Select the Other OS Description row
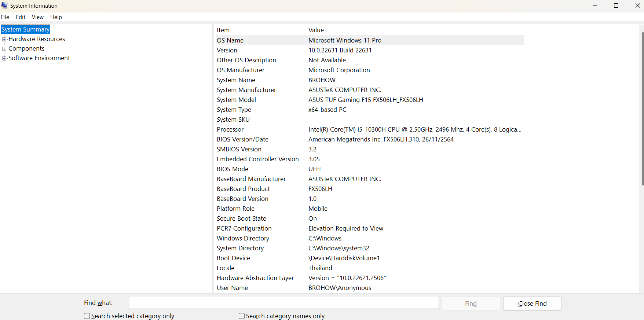The width and height of the screenshot is (644, 320). (x=369, y=60)
